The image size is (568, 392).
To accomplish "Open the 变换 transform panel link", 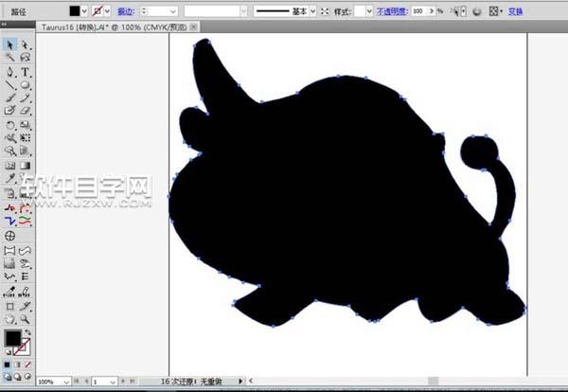I will pyautogui.click(x=515, y=11).
